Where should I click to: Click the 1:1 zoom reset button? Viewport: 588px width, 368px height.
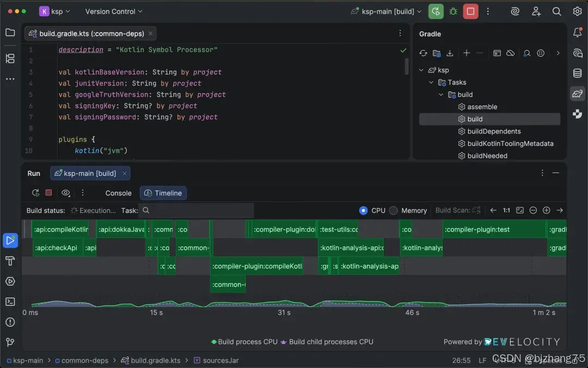(x=506, y=211)
